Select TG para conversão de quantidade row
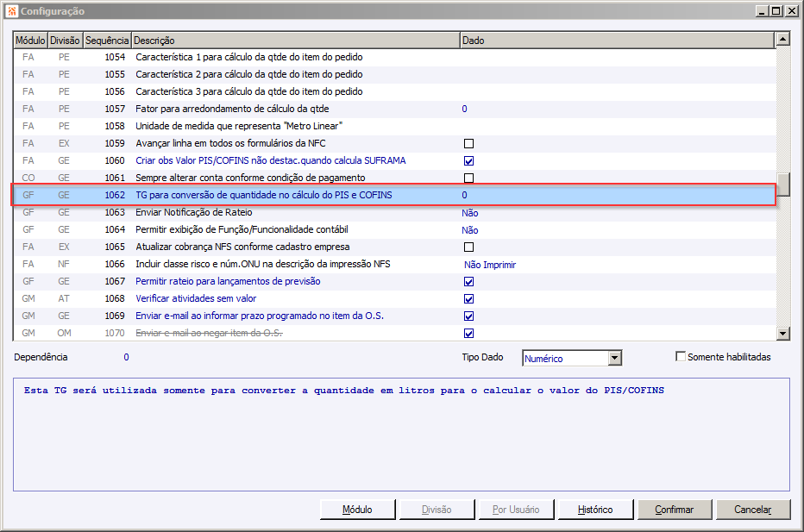This screenshot has width=804, height=532. [393, 195]
